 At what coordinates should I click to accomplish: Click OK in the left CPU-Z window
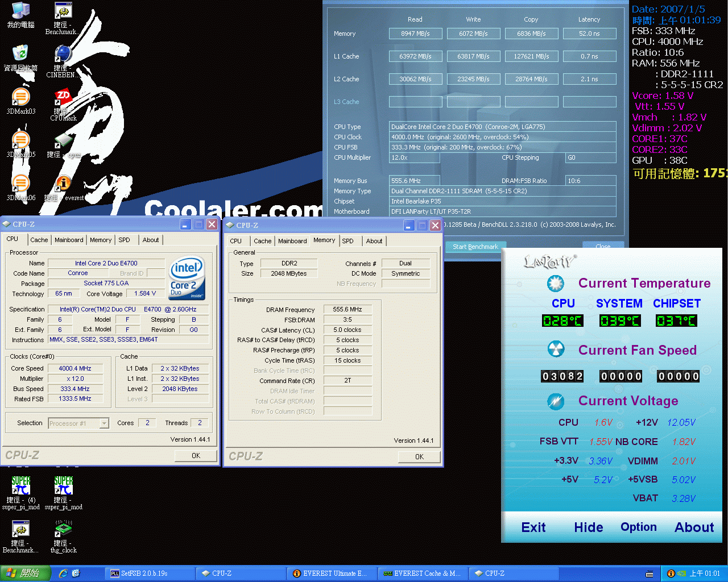point(196,455)
